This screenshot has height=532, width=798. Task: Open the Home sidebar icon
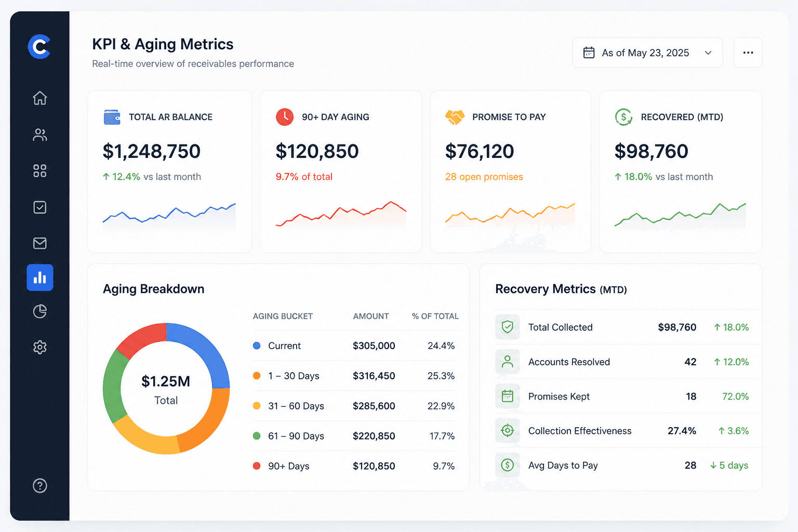[x=39, y=98]
